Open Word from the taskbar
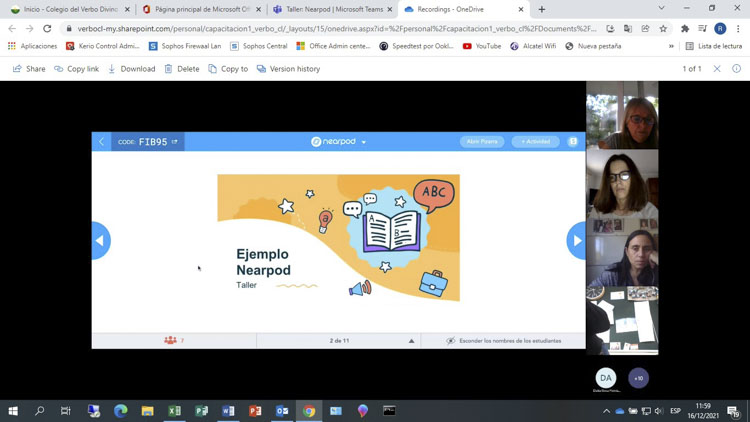 click(x=228, y=411)
